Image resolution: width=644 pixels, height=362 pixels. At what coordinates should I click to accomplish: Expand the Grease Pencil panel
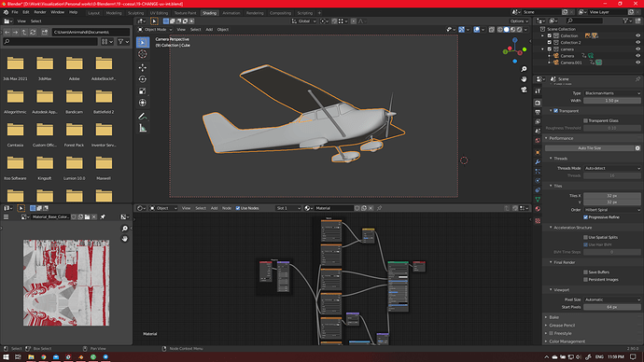coord(562,326)
